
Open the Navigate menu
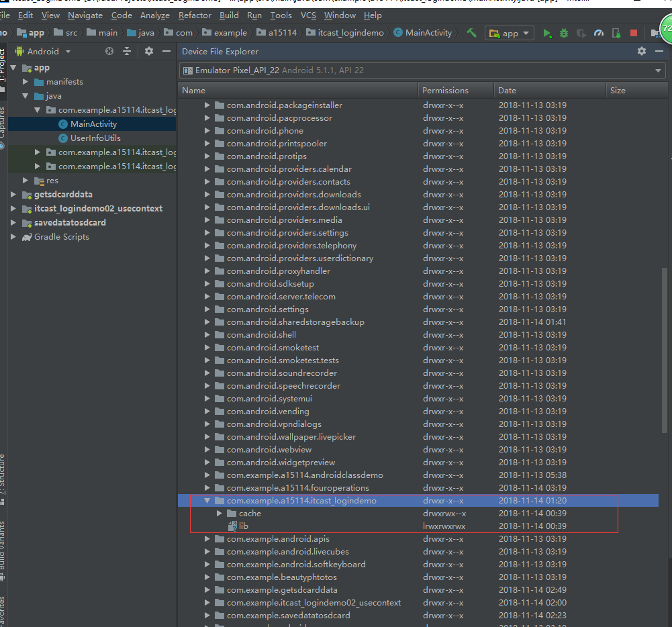85,15
